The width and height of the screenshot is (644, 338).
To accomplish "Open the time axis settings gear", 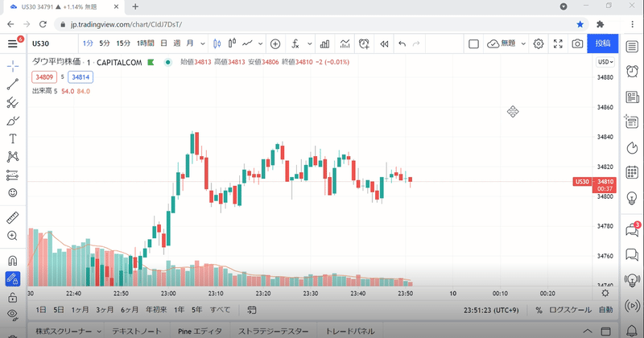I will [605, 293].
